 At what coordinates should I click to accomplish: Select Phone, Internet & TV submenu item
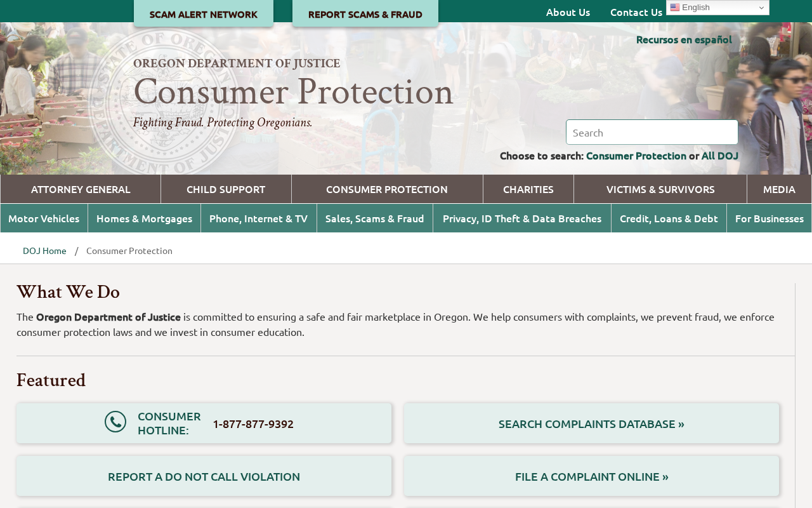pos(259,218)
